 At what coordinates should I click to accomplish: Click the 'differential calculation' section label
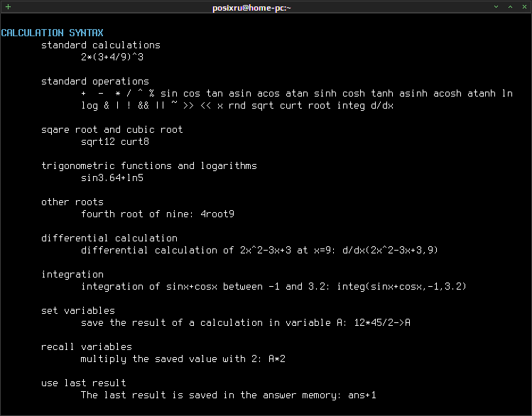click(109, 238)
